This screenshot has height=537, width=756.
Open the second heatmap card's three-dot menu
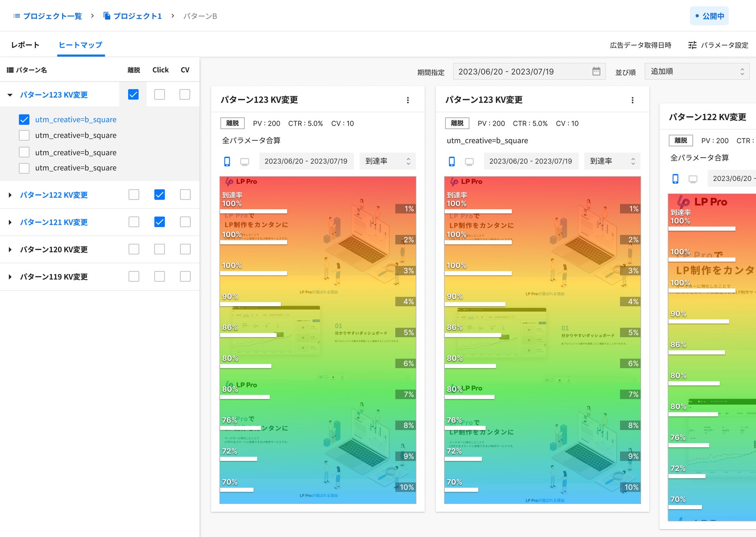(x=632, y=100)
